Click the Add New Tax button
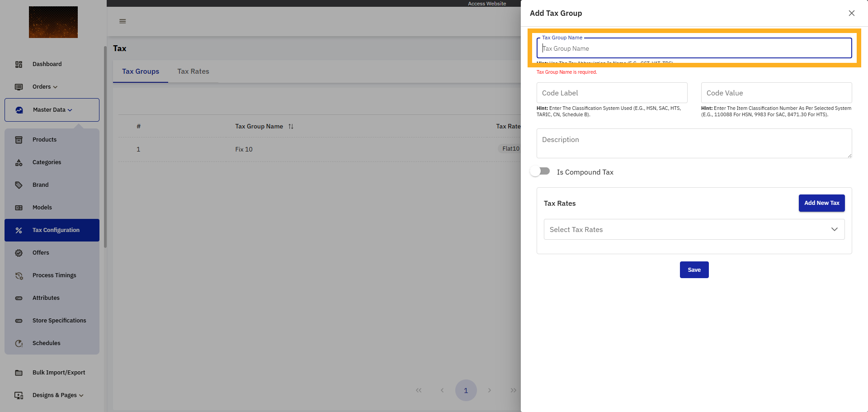Screen dimensions: 868x412 pos(821,203)
